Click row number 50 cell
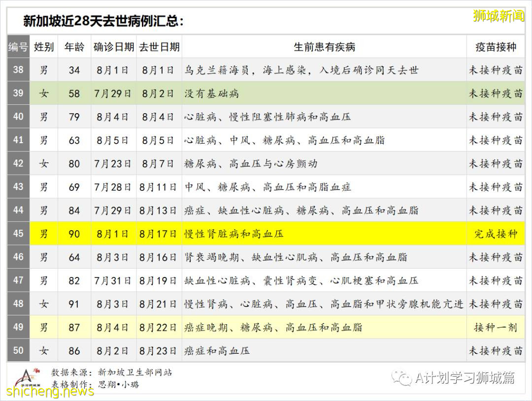532x401 pixels. tap(18, 350)
